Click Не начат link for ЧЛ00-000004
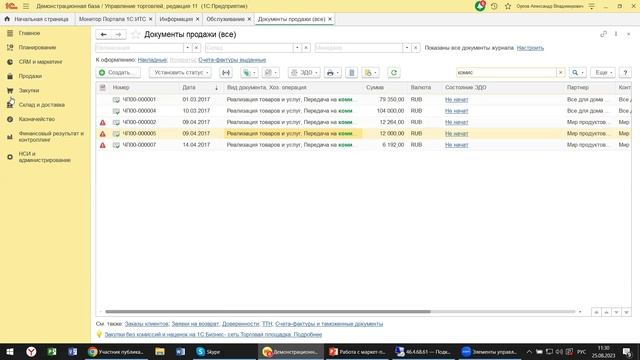 coord(456,111)
